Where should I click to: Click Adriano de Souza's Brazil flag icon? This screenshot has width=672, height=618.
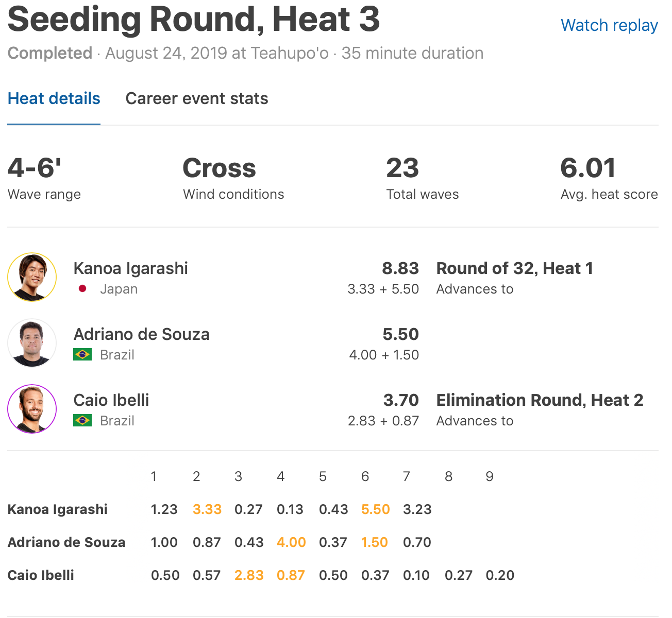(x=82, y=355)
